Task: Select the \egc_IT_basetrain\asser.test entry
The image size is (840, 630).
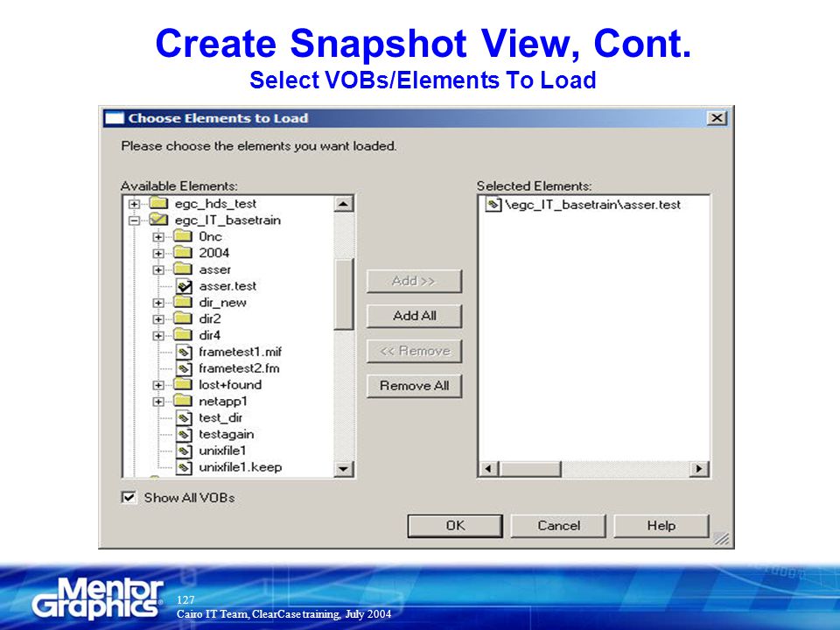Action: click(x=583, y=205)
